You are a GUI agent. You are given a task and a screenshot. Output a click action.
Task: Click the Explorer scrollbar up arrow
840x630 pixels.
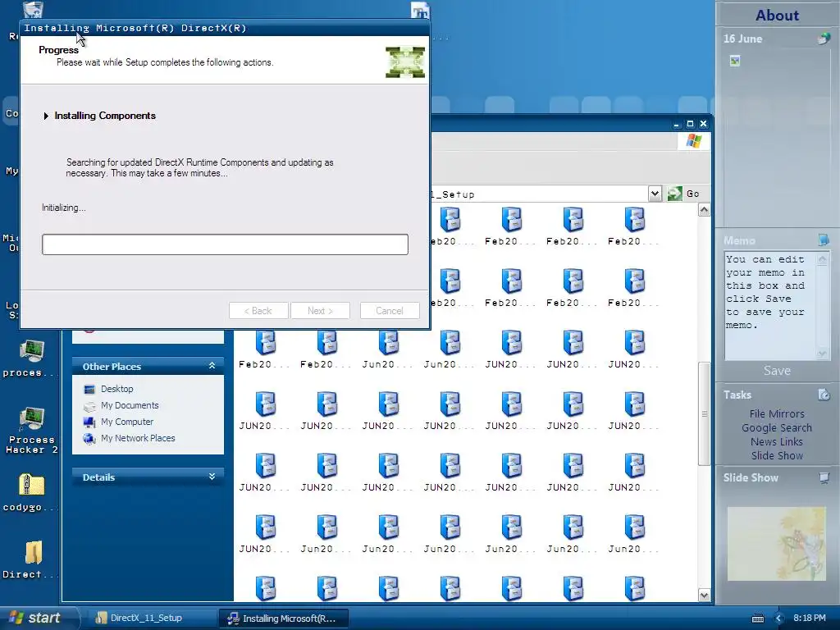(x=704, y=210)
